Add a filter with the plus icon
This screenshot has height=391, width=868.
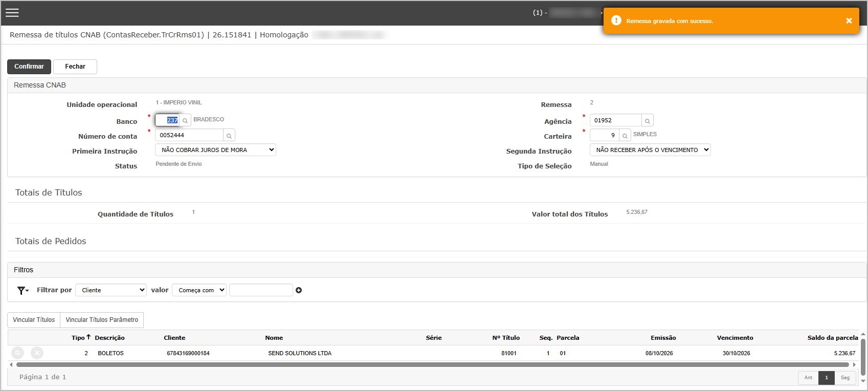299,290
